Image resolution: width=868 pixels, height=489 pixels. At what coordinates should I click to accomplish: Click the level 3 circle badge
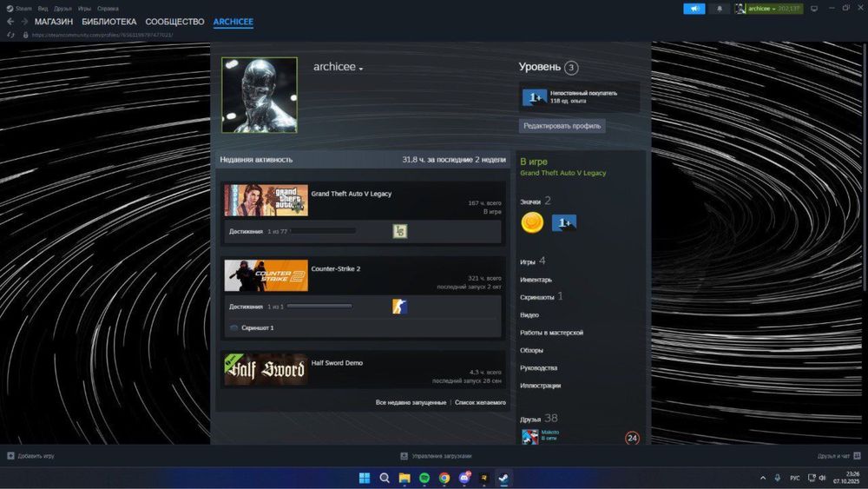click(x=571, y=68)
